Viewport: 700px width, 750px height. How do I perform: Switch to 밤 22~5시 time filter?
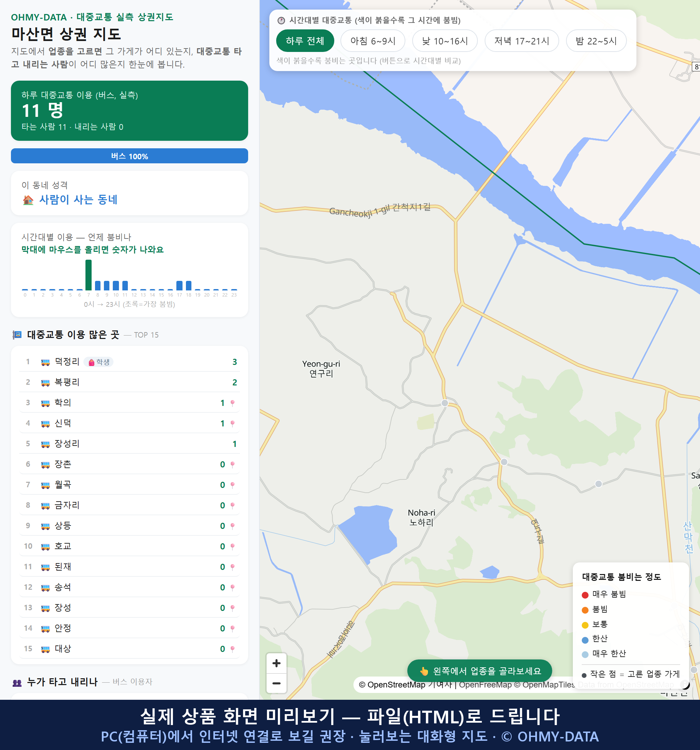pyautogui.click(x=596, y=41)
